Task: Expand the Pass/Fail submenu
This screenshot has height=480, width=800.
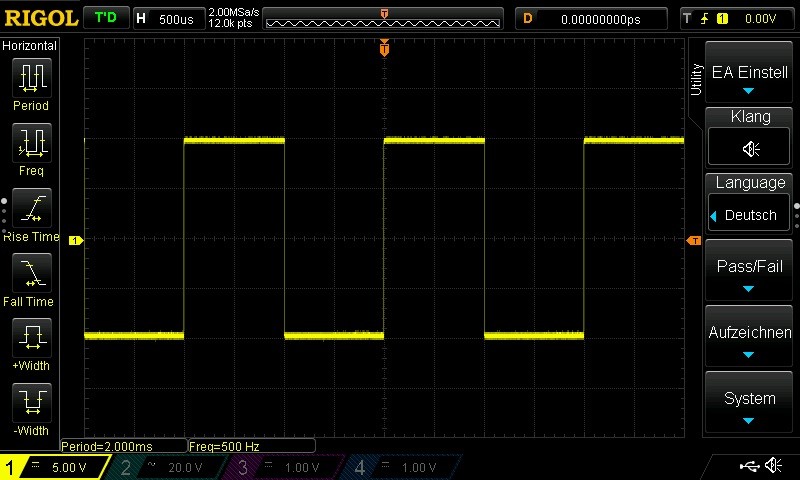Action: (750, 273)
